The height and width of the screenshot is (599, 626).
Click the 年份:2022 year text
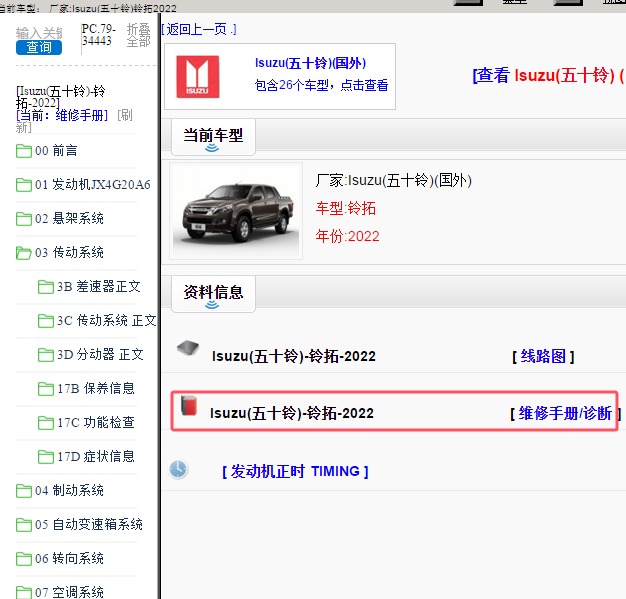coord(347,236)
